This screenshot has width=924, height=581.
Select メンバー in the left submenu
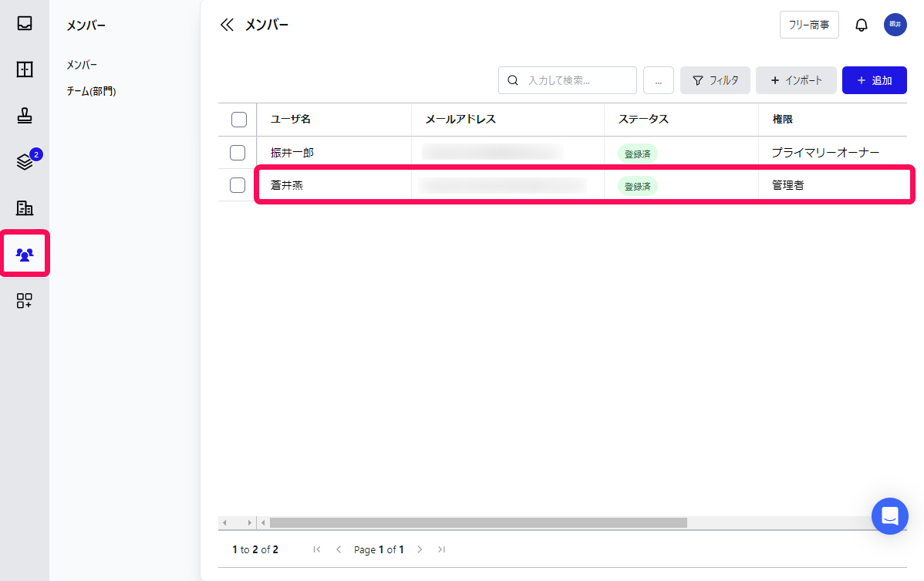point(82,65)
